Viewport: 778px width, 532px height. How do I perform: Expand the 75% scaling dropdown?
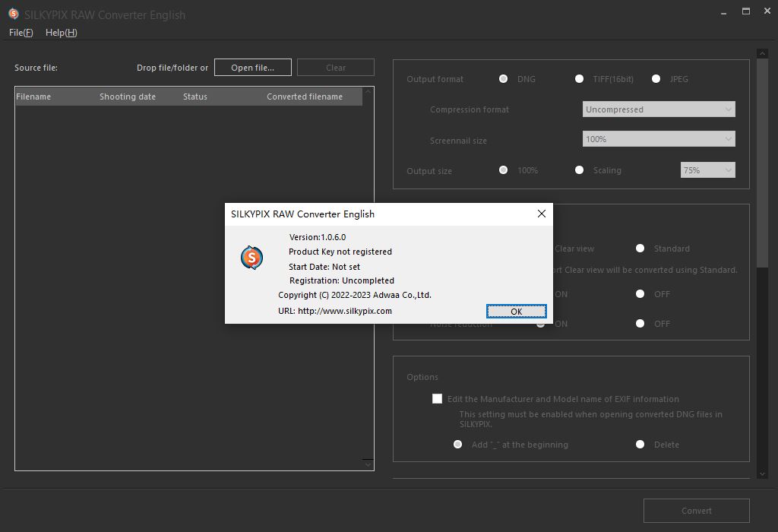click(x=707, y=169)
